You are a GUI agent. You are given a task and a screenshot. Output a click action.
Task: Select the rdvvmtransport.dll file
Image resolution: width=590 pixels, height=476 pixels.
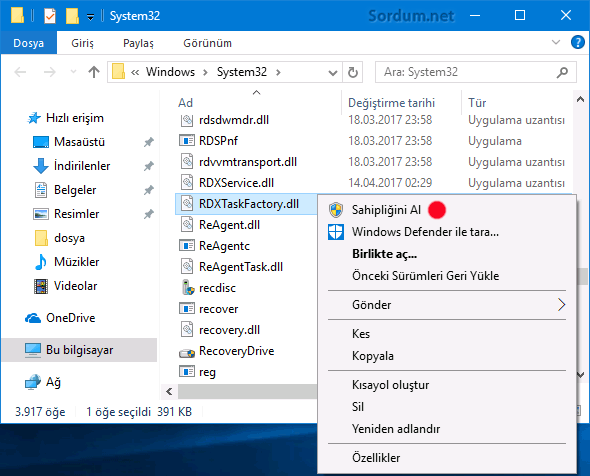pyautogui.click(x=248, y=162)
